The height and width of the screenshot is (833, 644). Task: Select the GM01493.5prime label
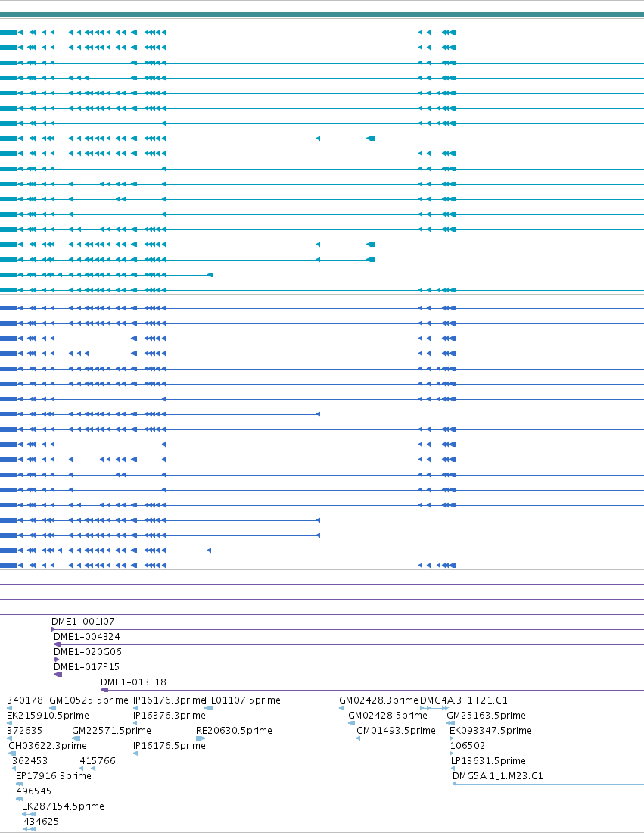pyautogui.click(x=396, y=731)
